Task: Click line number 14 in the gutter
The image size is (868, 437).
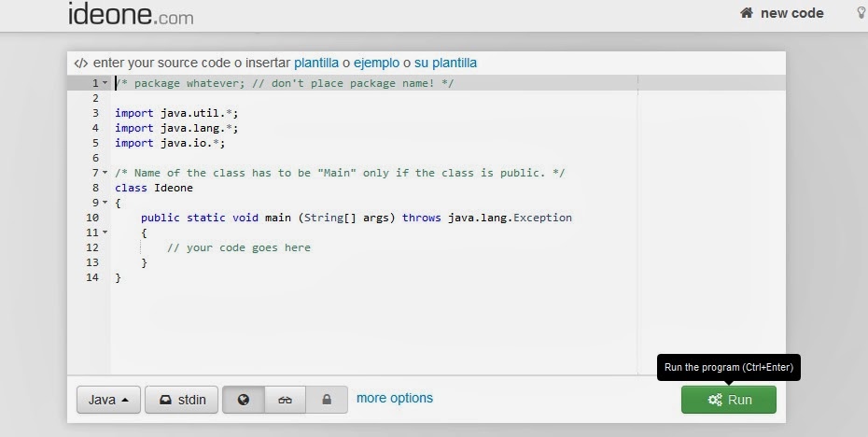Action: pyautogui.click(x=92, y=277)
